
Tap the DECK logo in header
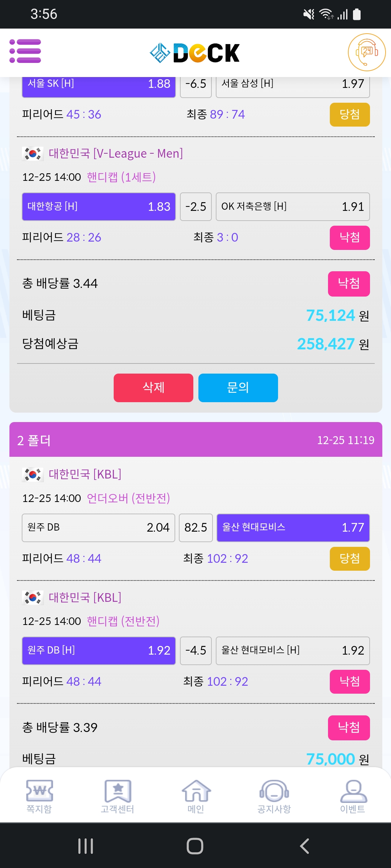tap(195, 53)
